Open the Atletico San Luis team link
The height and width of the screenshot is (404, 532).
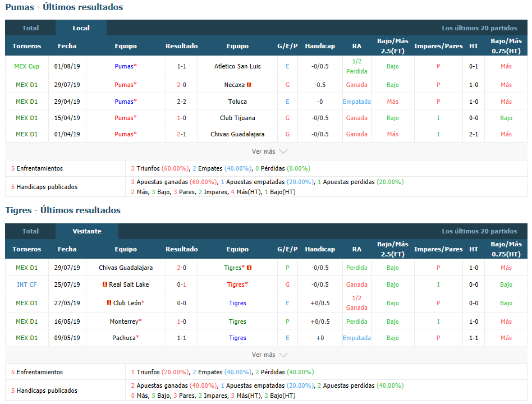[x=237, y=66]
